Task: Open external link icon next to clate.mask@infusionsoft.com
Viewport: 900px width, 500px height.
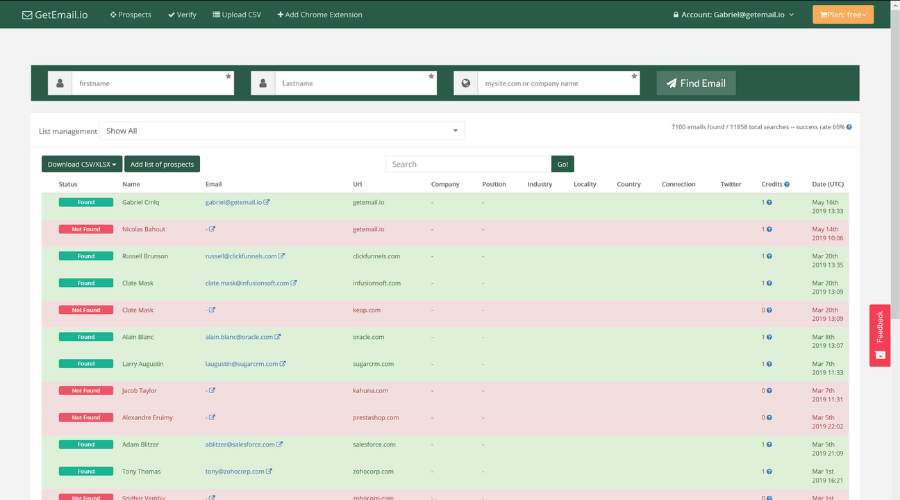Action: [x=293, y=283]
